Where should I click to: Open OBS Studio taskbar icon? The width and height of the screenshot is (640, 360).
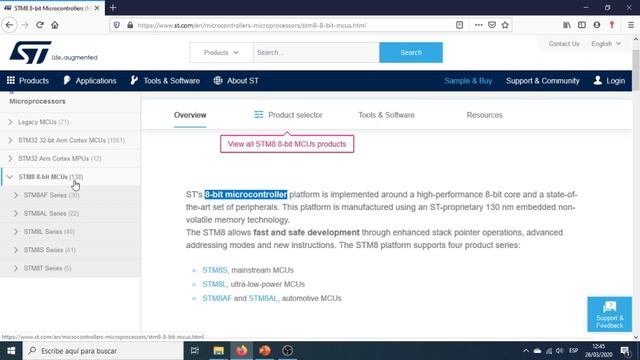tap(287, 351)
